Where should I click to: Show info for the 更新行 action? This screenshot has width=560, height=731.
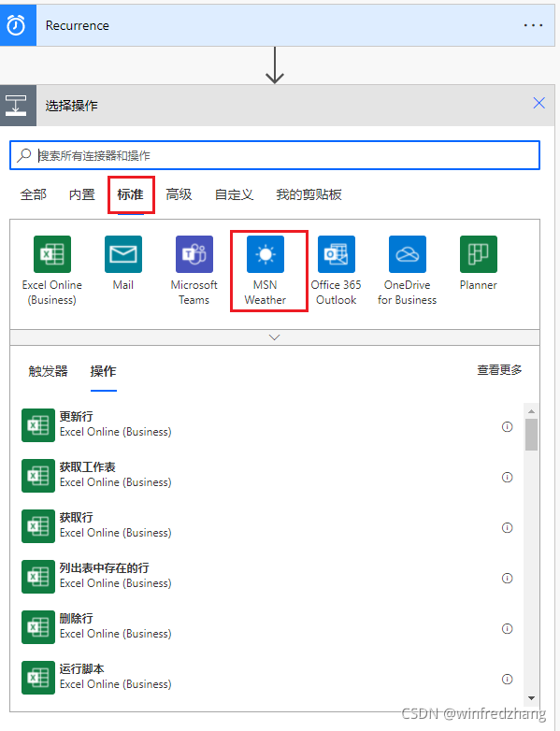507,426
